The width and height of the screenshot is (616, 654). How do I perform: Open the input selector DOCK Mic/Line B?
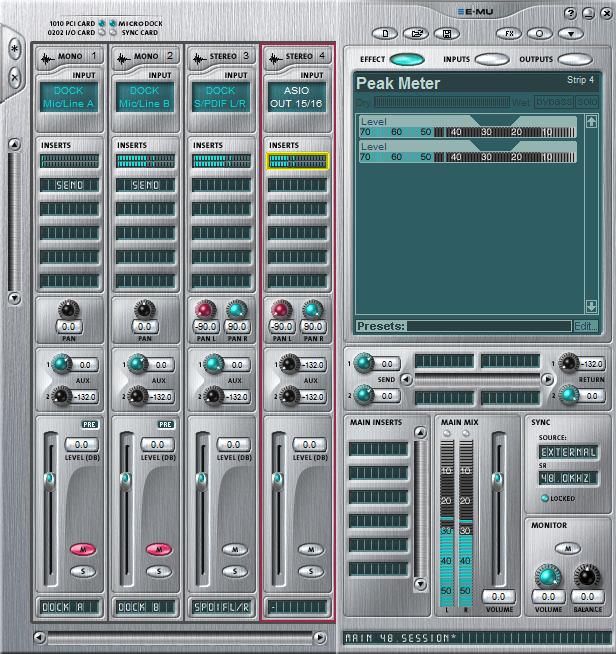point(145,97)
